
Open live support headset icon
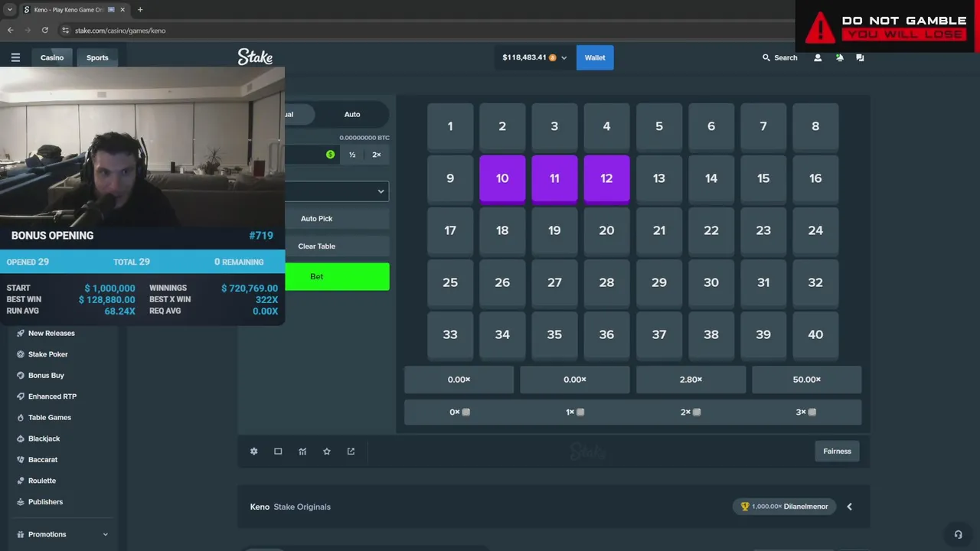coord(958,535)
